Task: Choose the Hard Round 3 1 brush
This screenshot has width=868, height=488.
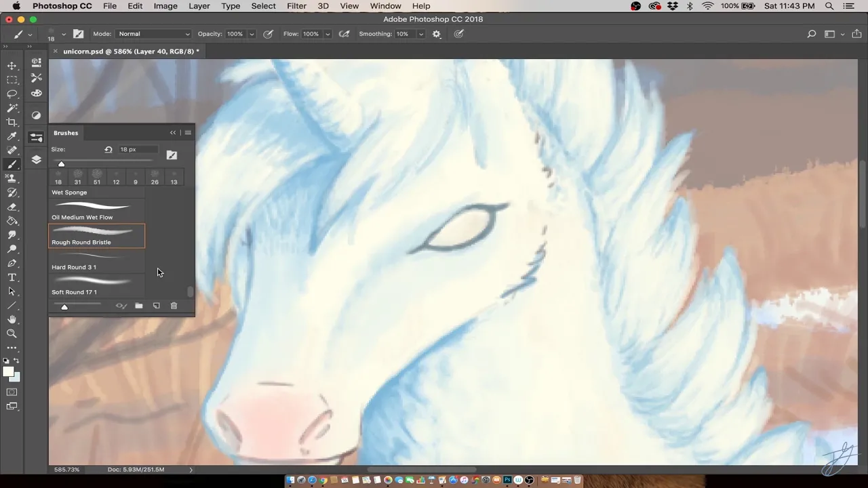Action: pyautogui.click(x=97, y=261)
